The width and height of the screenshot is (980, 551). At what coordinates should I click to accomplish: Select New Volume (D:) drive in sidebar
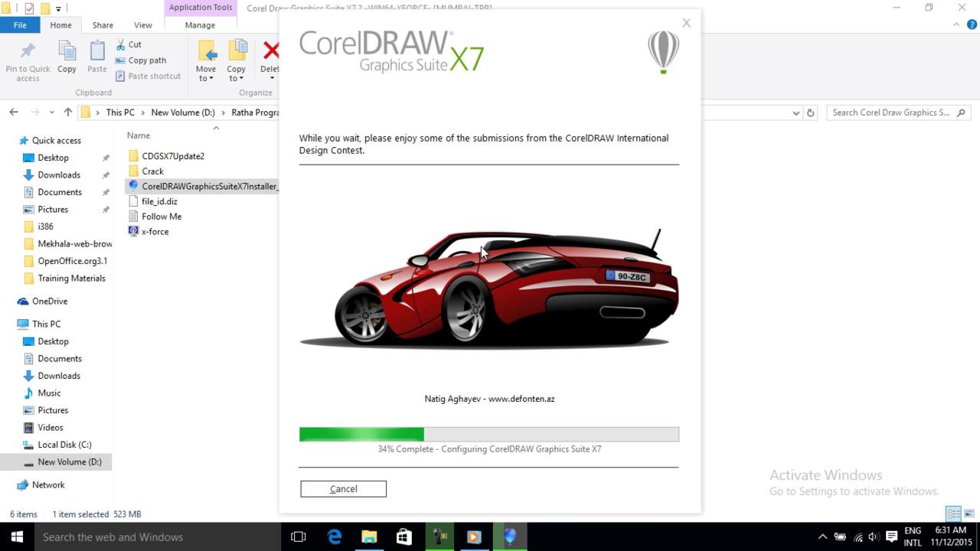69,462
